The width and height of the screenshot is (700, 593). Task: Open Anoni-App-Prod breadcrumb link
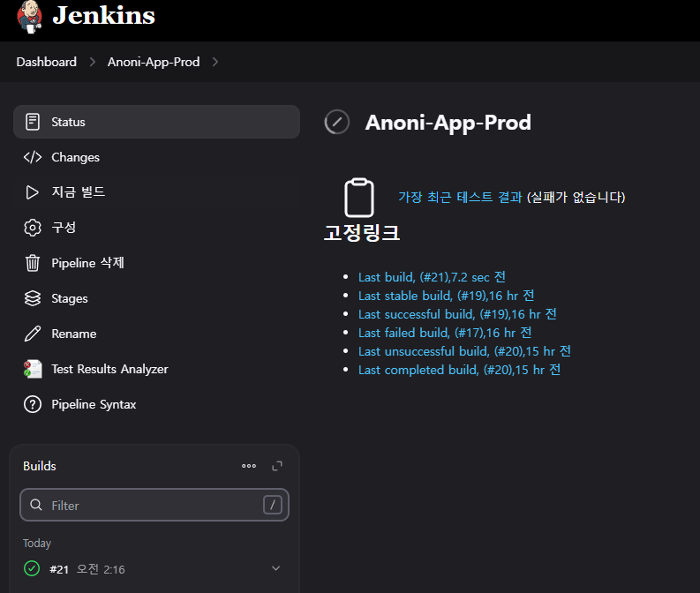(154, 62)
